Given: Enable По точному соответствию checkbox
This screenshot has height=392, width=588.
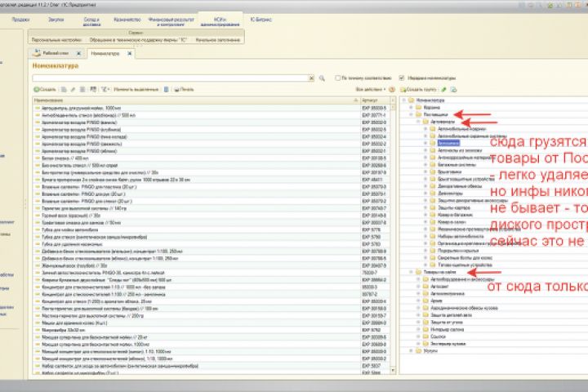Looking at the screenshot, I should tap(338, 78).
